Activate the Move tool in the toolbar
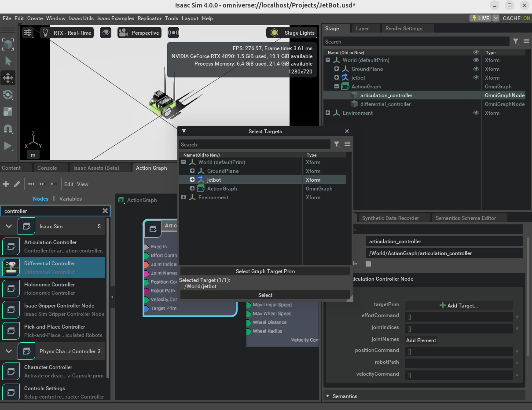This screenshot has width=532, height=410. click(x=8, y=78)
